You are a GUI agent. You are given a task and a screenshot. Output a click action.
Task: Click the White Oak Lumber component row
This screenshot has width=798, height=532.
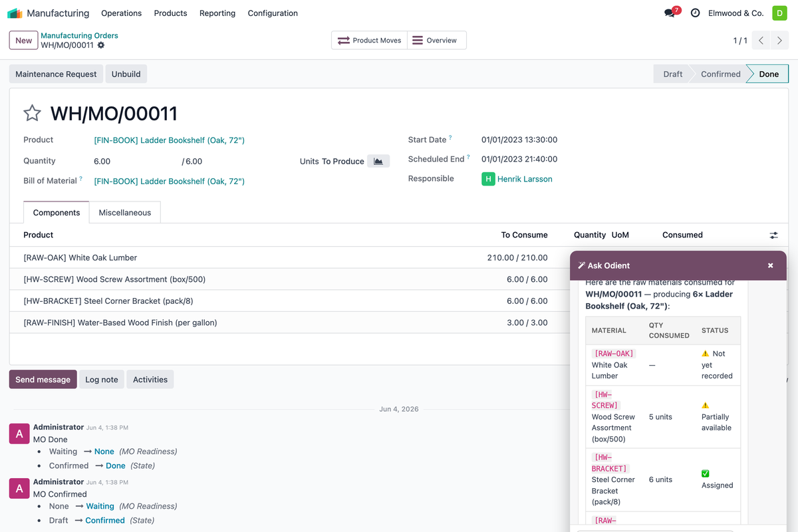click(290, 257)
